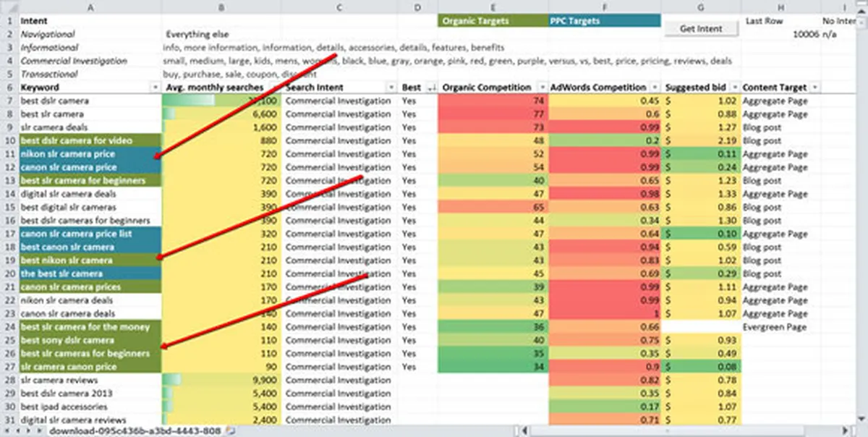Click the Get Intent button

(x=701, y=28)
